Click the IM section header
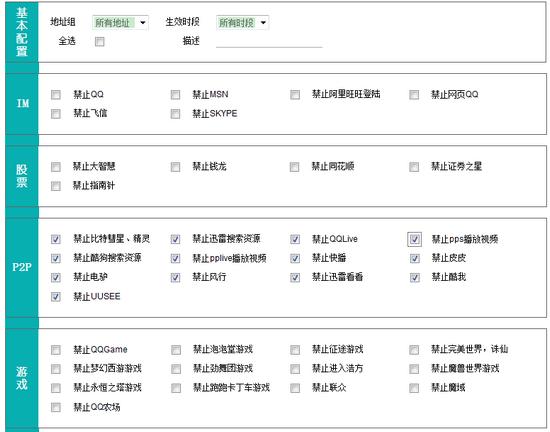550x432 pixels. tap(22, 104)
